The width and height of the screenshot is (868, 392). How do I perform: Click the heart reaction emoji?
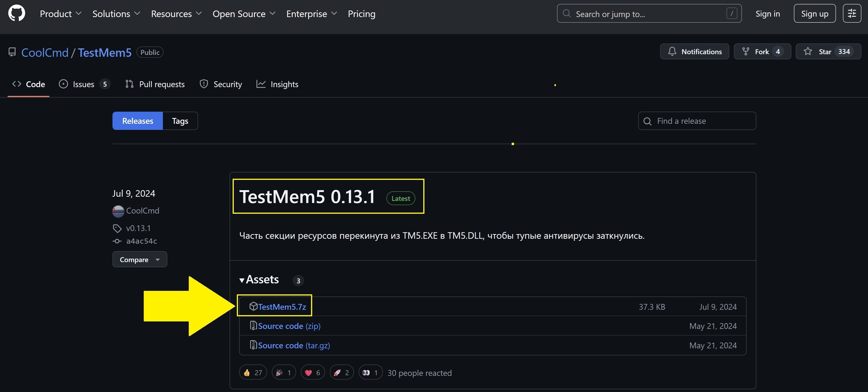point(308,372)
